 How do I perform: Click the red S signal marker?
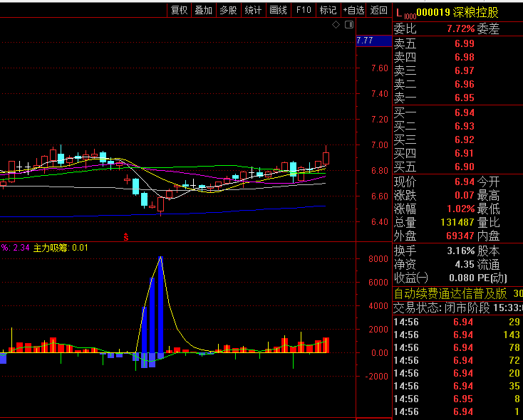126,236
